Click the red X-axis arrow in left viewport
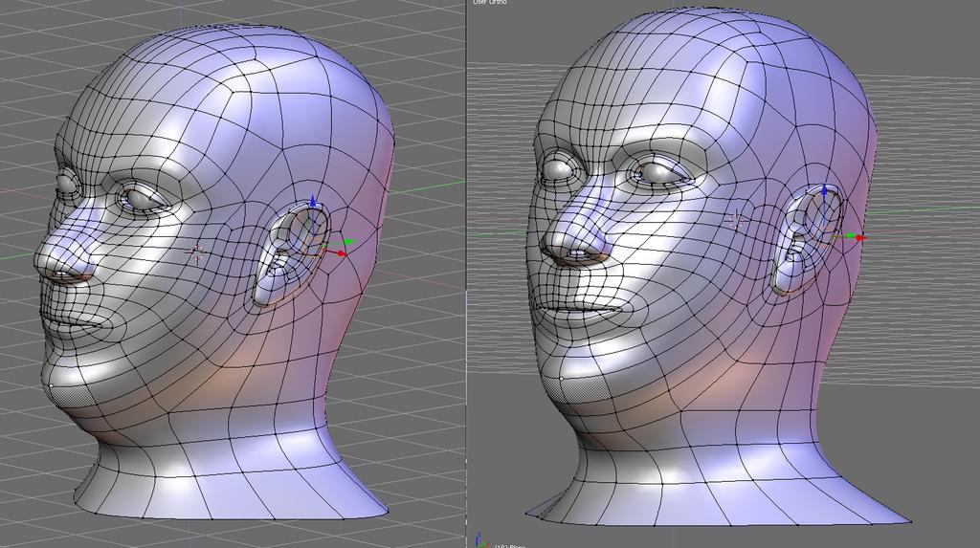980x548 pixels. 341,253
